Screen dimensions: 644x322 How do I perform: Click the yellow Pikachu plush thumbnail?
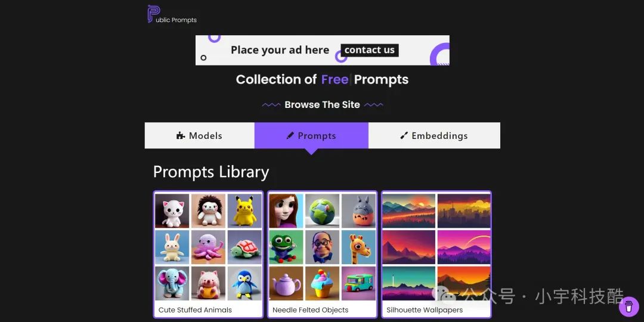pyautogui.click(x=244, y=210)
